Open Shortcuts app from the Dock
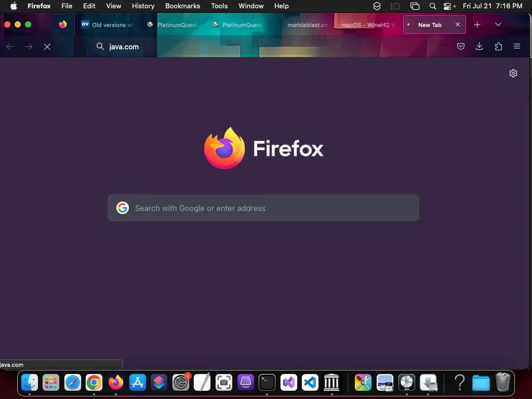 pyautogui.click(x=159, y=382)
